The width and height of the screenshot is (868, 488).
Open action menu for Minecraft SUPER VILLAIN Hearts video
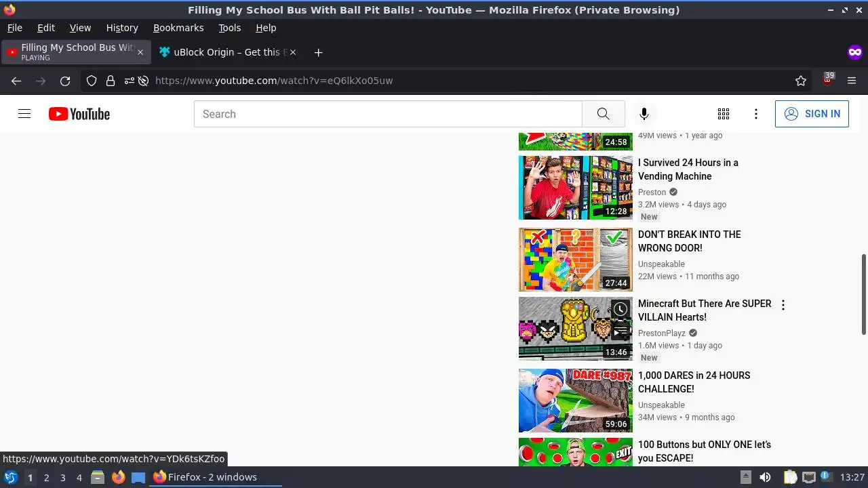point(783,305)
